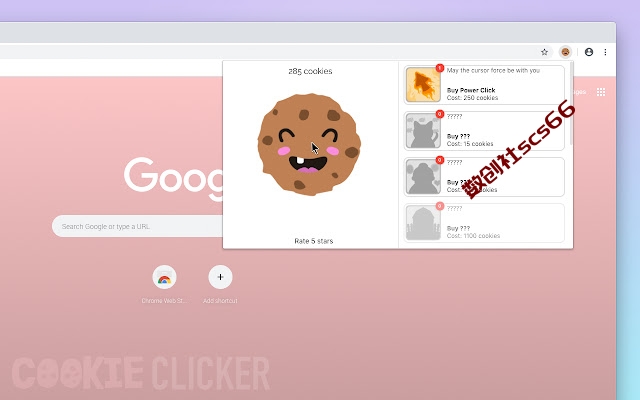Click the big smiling cookie

point(309,144)
